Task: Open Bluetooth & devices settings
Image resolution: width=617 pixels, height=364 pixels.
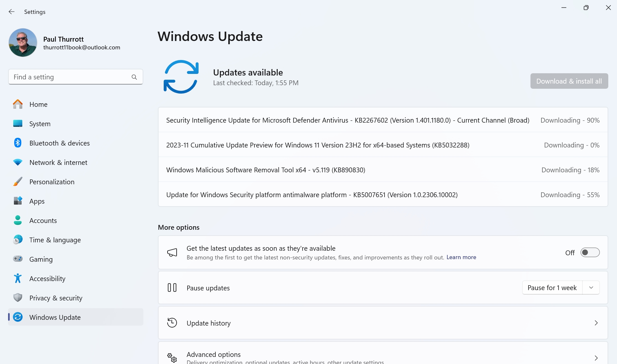Action: [x=76, y=143]
